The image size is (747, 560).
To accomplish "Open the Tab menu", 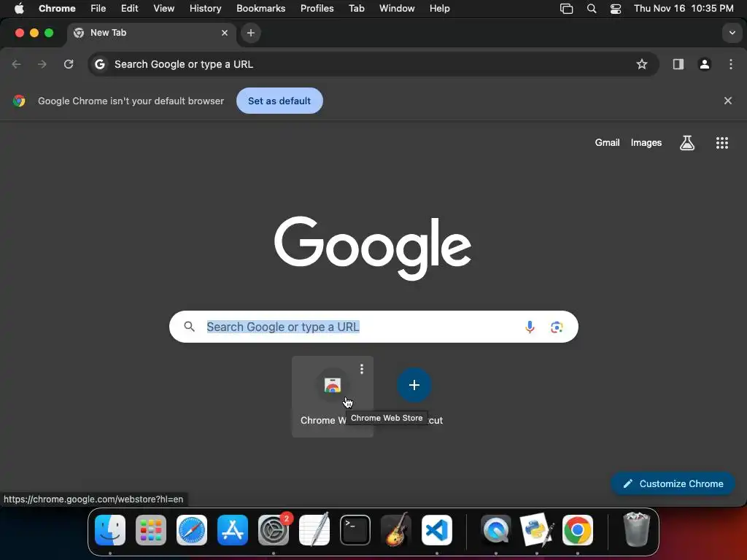I will pos(356,9).
